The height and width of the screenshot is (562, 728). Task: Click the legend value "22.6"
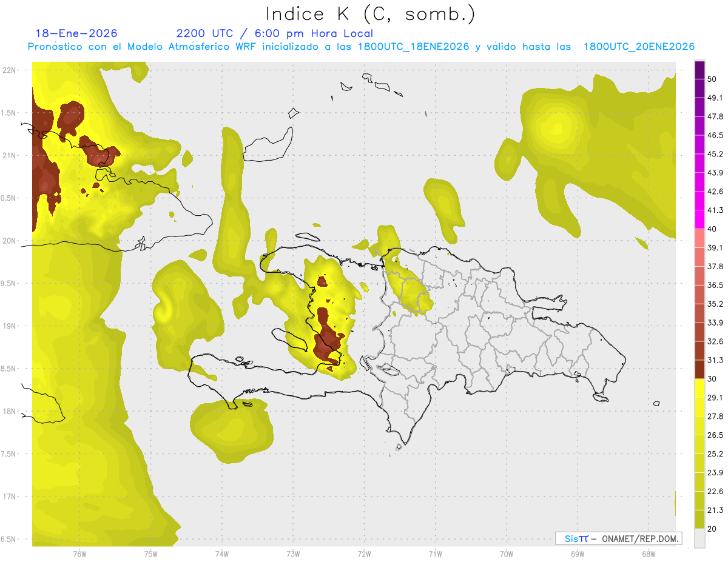715,492
